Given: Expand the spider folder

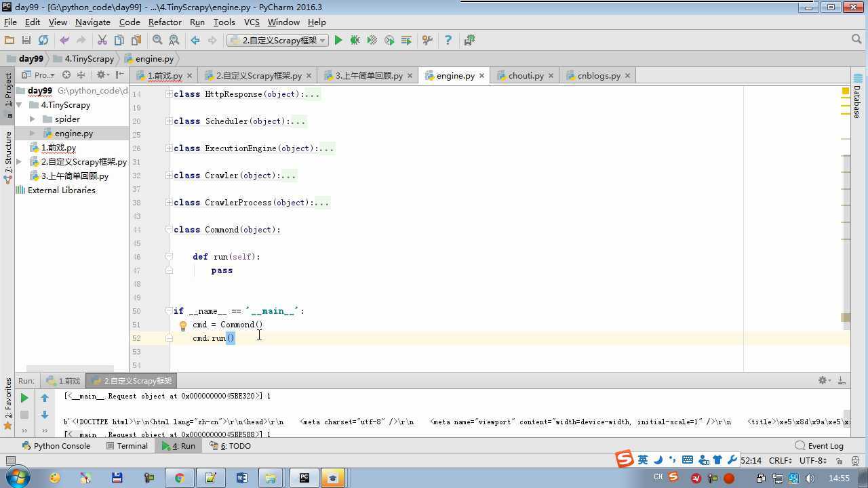Looking at the screenshot, I should tap(33, 119).
